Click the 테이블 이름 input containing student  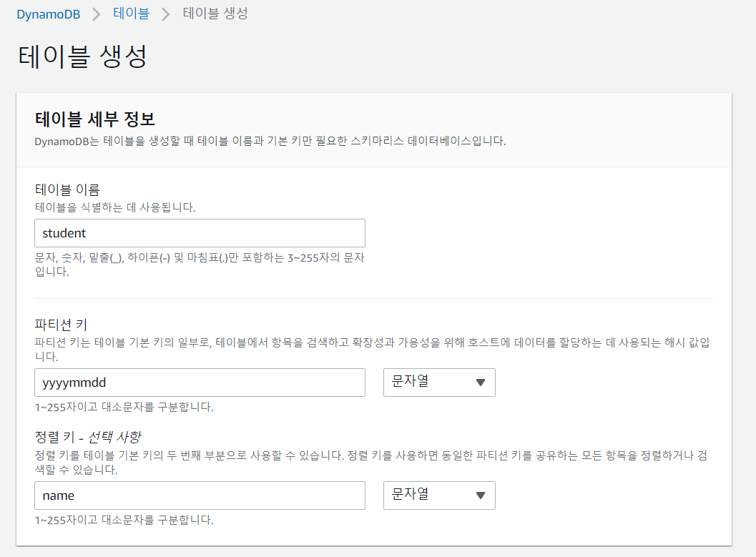click(x=200, y=233)
